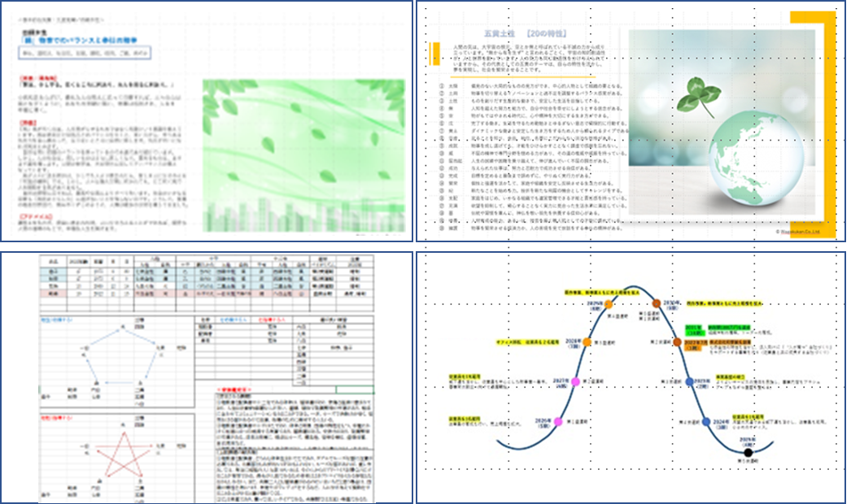This screenshot has height=504, width=851.
Task: Click the red five-pointed star diagram
Action: 124,454
